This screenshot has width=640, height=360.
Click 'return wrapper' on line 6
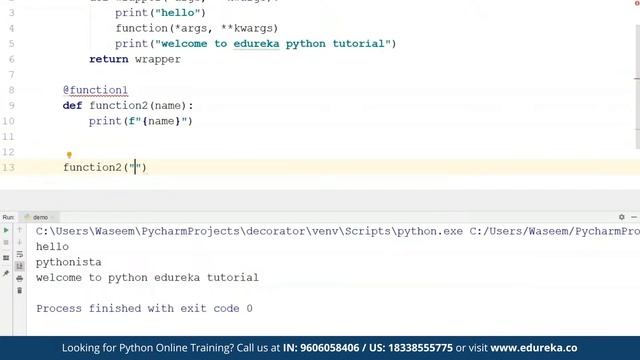(x=135, y=59)
